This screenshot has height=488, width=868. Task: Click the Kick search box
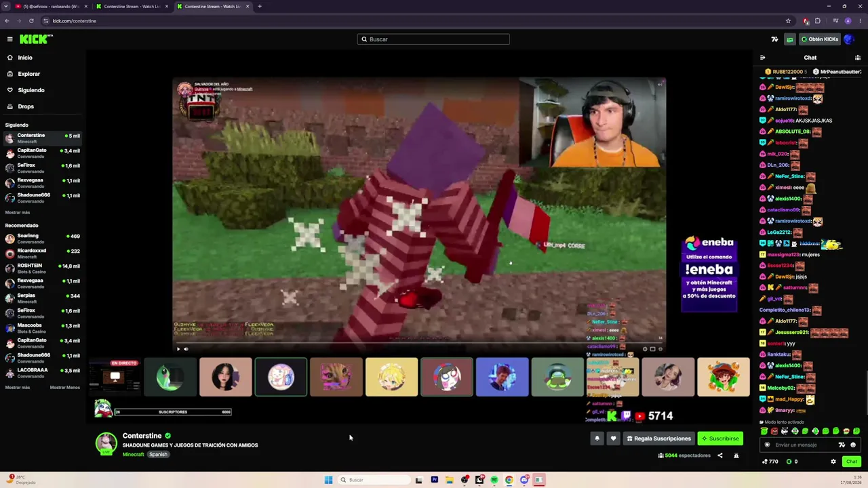(x=433, y=39)
